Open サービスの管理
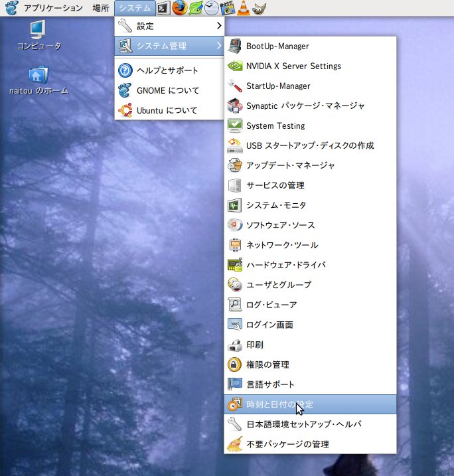Image resolution: width=454 pixels, height=476 pixels. point(310,185)
